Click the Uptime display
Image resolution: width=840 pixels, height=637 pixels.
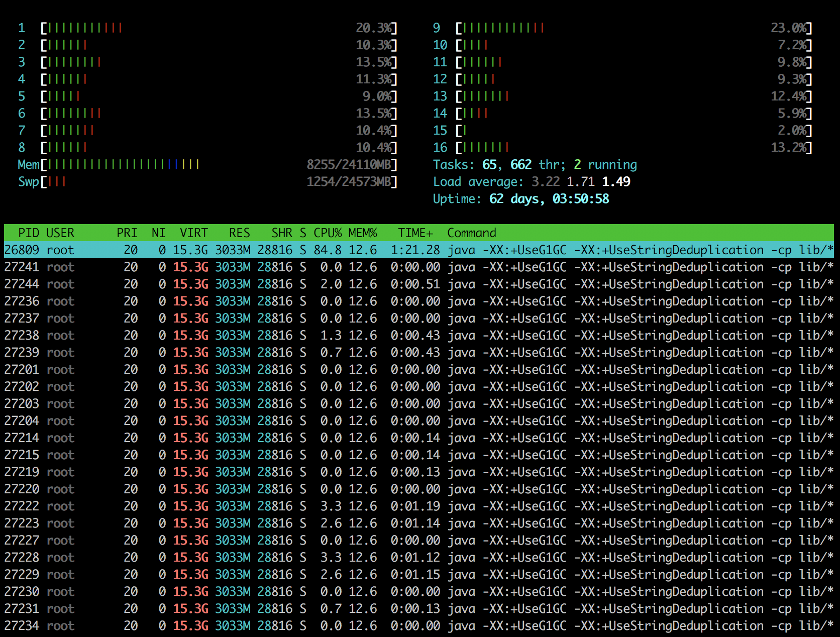click(x=520, y=199)
